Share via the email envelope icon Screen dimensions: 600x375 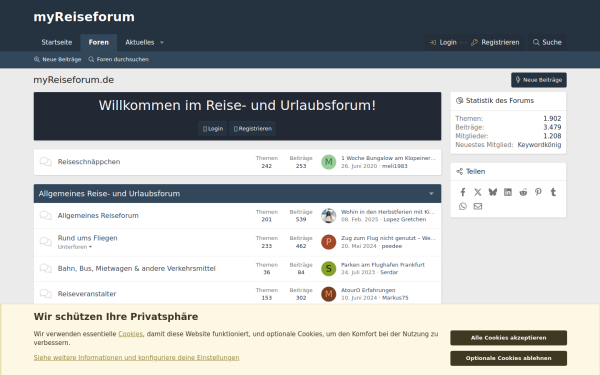478,206
